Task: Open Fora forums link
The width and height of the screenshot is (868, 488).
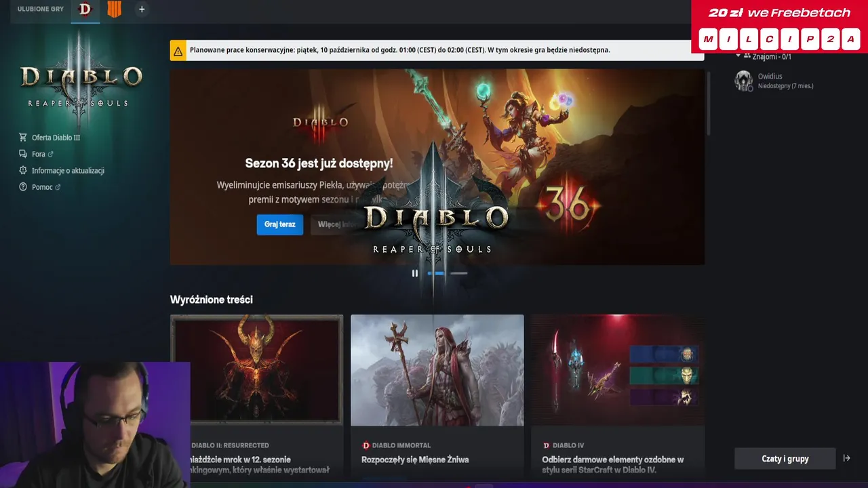Action: pyautogui.click(x=38, y=155)
